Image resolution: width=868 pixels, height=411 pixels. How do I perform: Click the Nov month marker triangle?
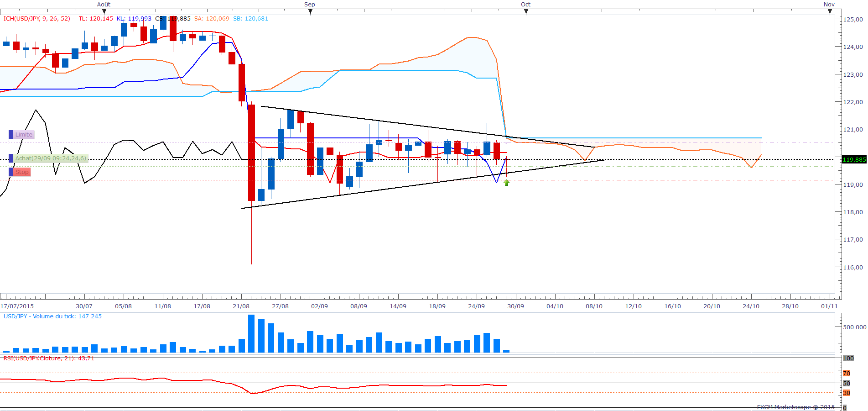point(830,11)
